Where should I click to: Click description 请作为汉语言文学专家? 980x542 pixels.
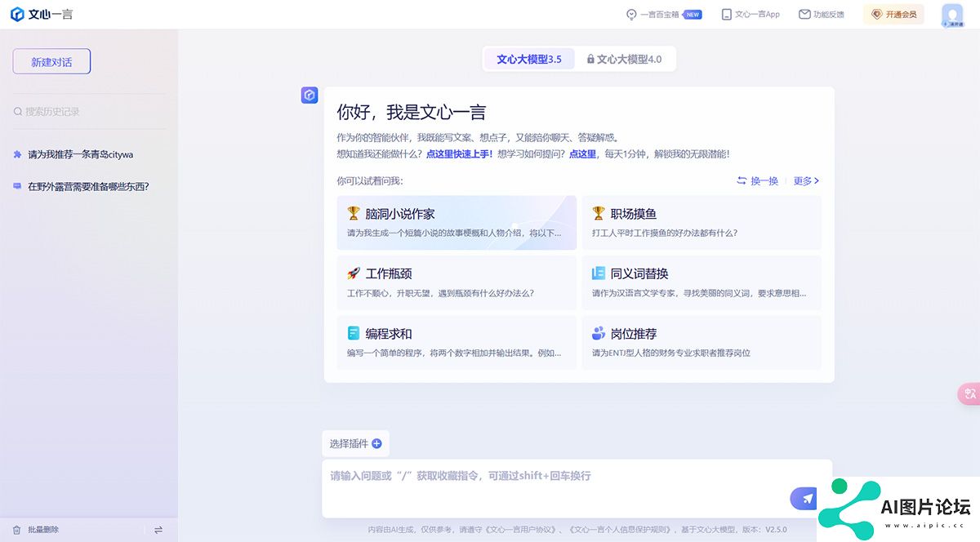point(699,293)
